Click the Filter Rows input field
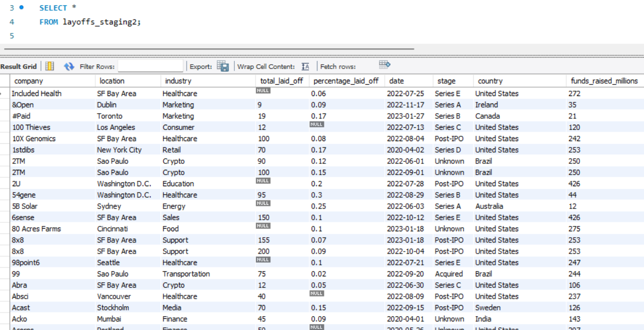The image size is (644, 330). pyautogui.click(x=151, y=66)
